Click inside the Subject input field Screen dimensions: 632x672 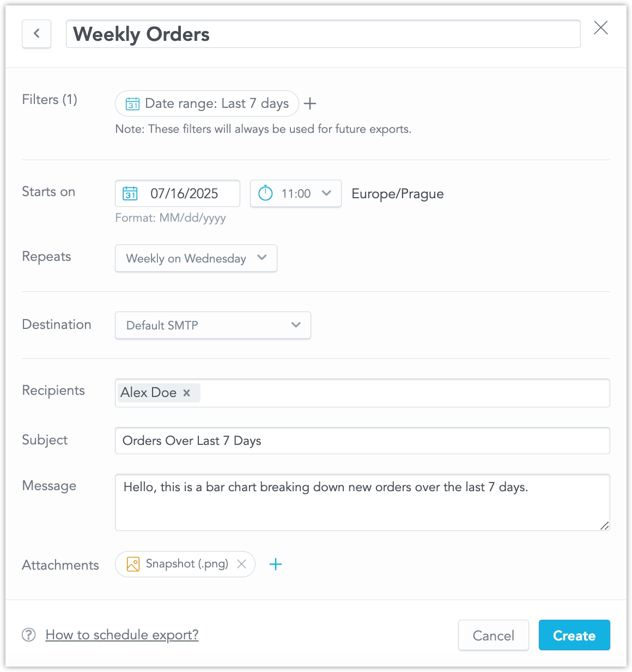coord(362,441)
